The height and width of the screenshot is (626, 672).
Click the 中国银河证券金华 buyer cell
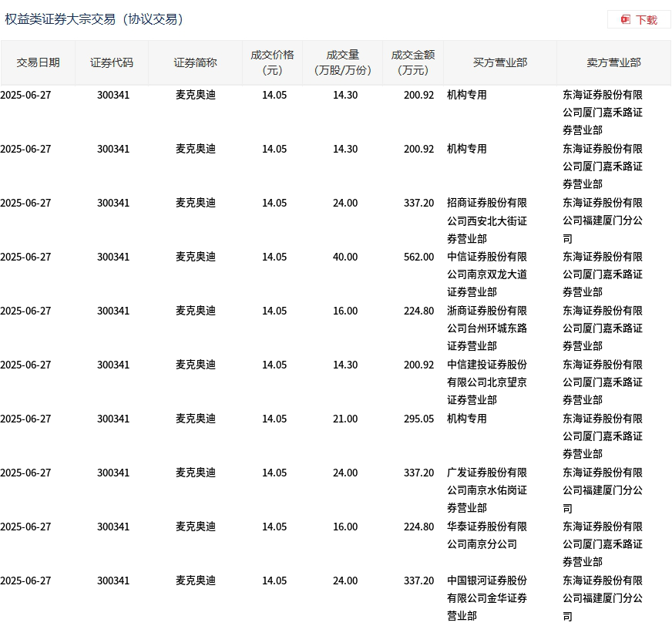487,598
